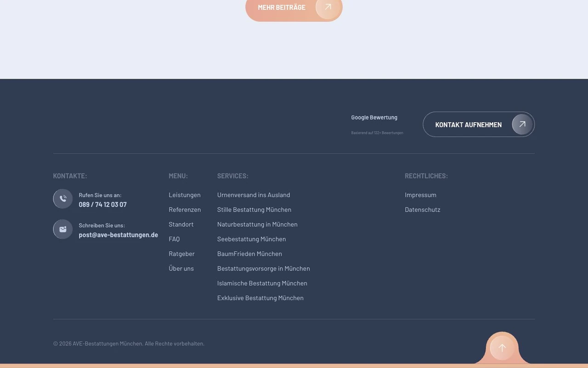Click the KONTAKTE: heading
The width and height of the screenshot is (588, 368).
coord(70,176)
